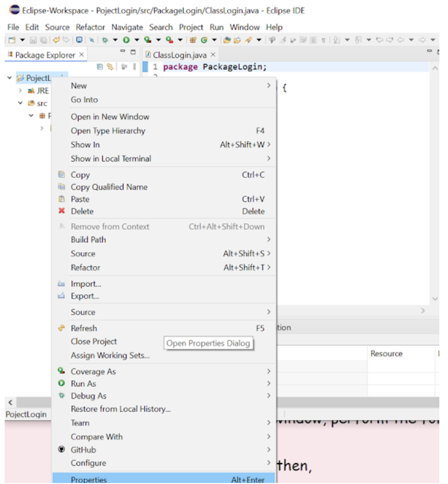Expand the JRE library node
448x484 pixels.
click(20, 90)
